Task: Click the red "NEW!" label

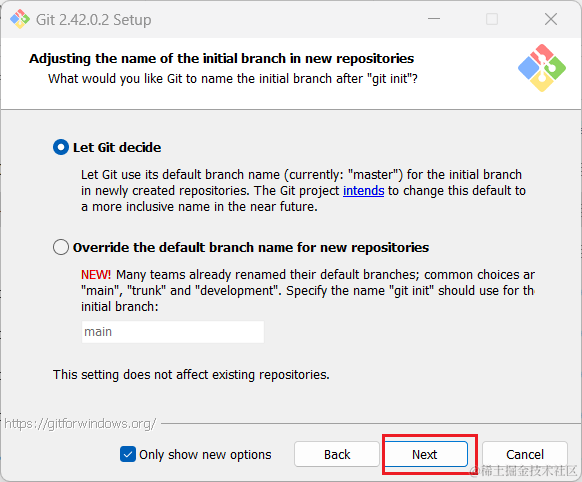Action: (x=96, y=275)
